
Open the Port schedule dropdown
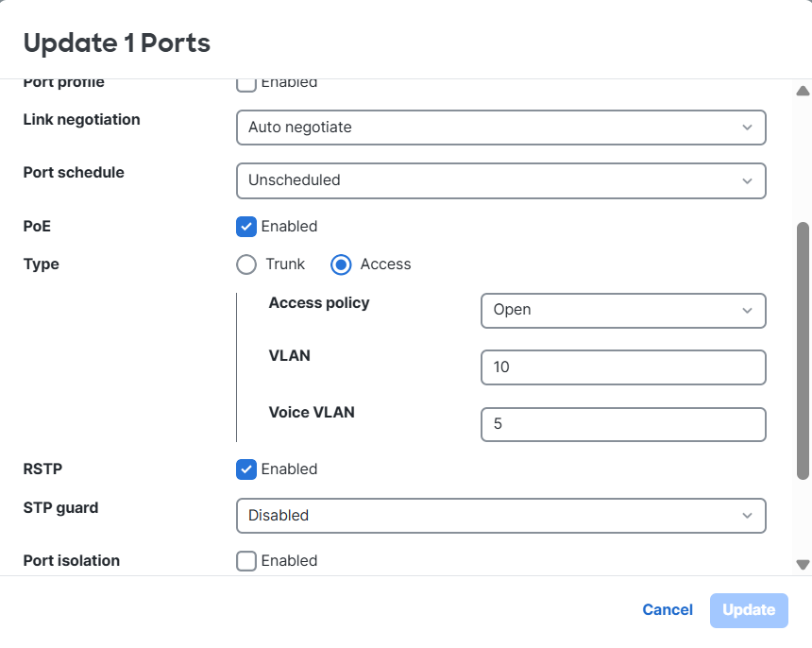pyautogui.click(x=500, y=180)
